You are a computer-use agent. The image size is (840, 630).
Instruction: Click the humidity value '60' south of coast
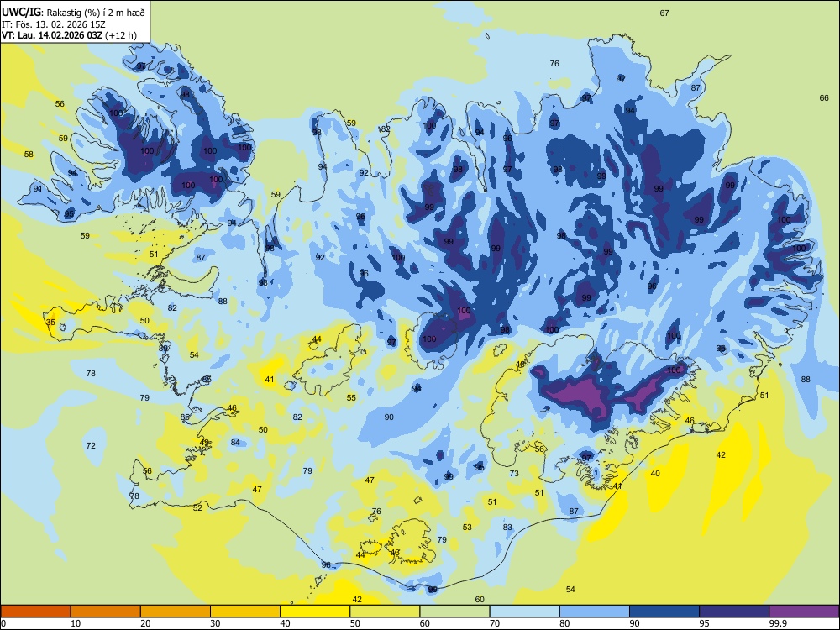coord(480,599)
